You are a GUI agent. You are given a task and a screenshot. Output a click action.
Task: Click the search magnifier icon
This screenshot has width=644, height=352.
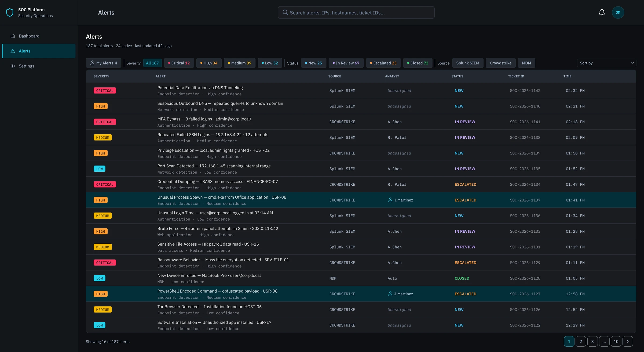[x=285, y=12]
